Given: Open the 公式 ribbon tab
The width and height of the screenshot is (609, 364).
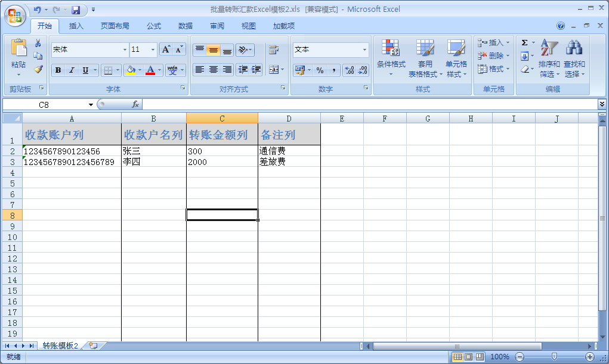Looking at the screenshot, I should (154, 26).
